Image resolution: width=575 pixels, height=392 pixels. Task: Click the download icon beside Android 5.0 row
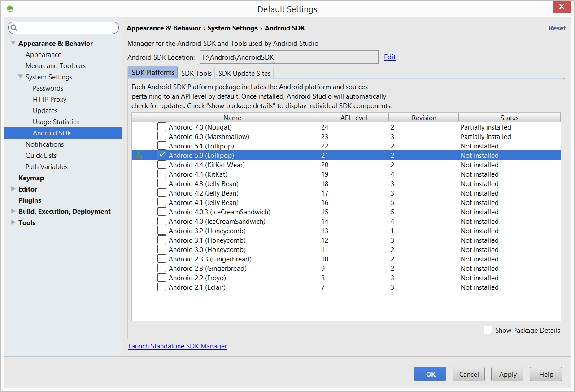139,155
